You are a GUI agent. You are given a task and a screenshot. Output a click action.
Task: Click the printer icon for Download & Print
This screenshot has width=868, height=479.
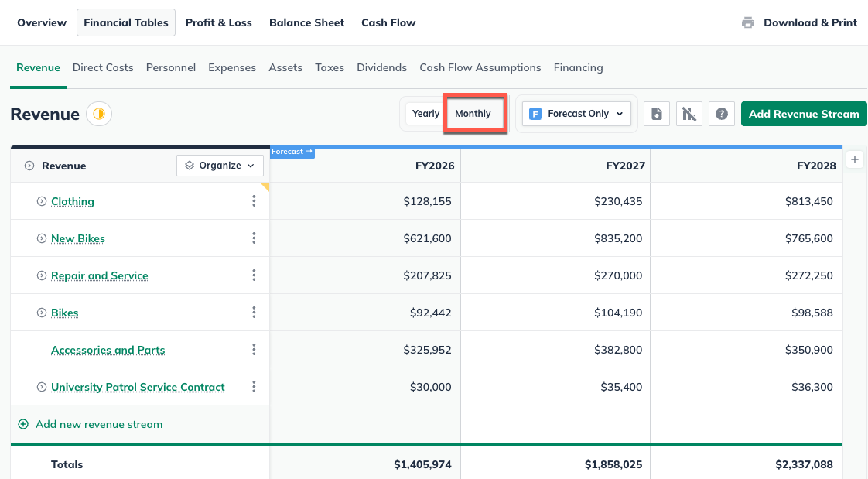pos(748,22)
